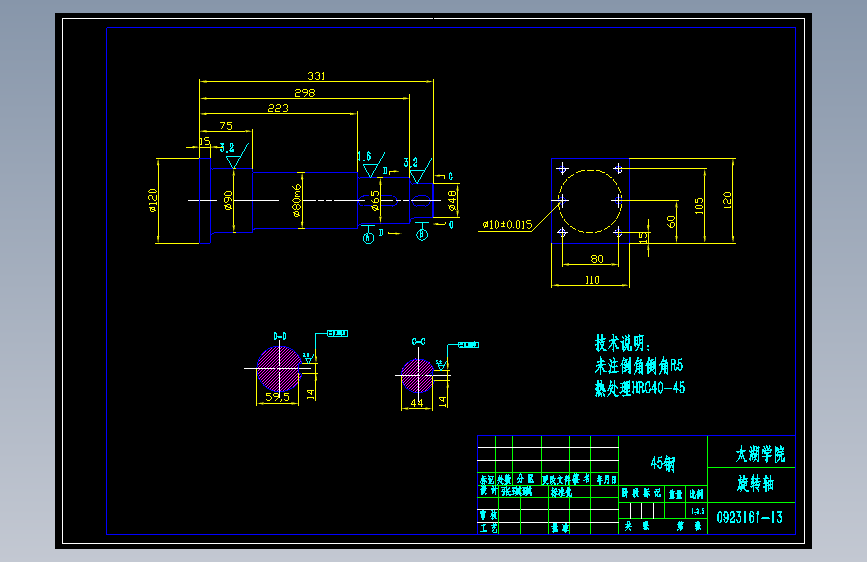867x562 pixels.
Task: Pick the 44 section dimension
Action: tap(417, 403)
